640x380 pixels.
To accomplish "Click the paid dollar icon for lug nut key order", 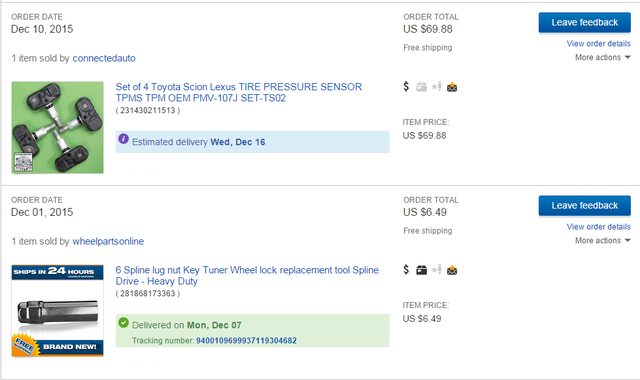I will [x=406, y=269].
